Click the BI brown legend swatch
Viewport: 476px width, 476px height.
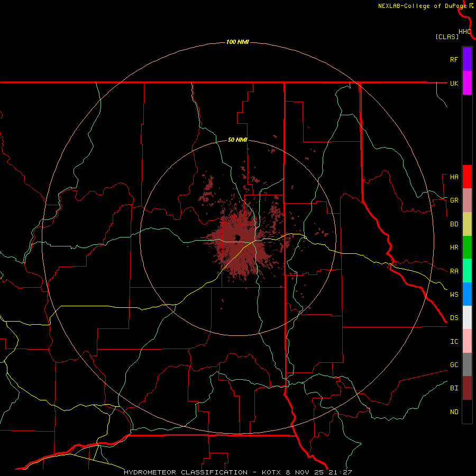pos(467,388)
